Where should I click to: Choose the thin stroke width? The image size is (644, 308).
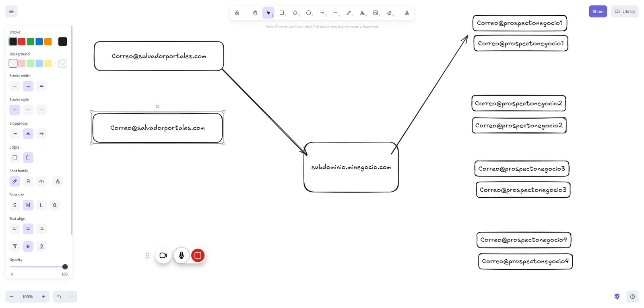coord(15,86)
